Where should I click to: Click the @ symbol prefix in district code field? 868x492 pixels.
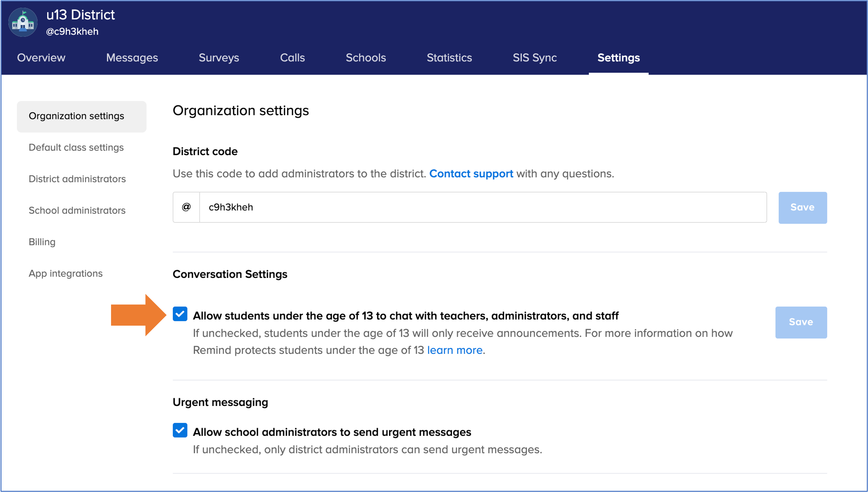pyautogui.click(x=186, y=207)
